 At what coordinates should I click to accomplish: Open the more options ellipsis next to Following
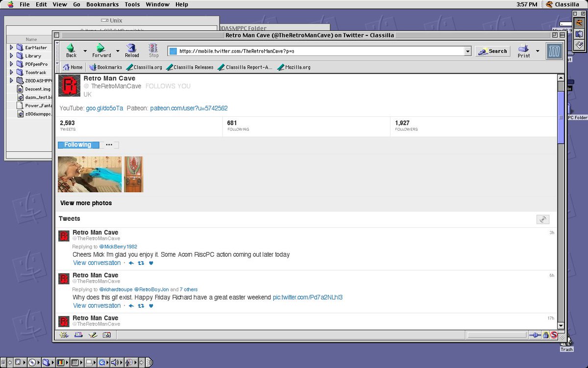click(109, 144)
